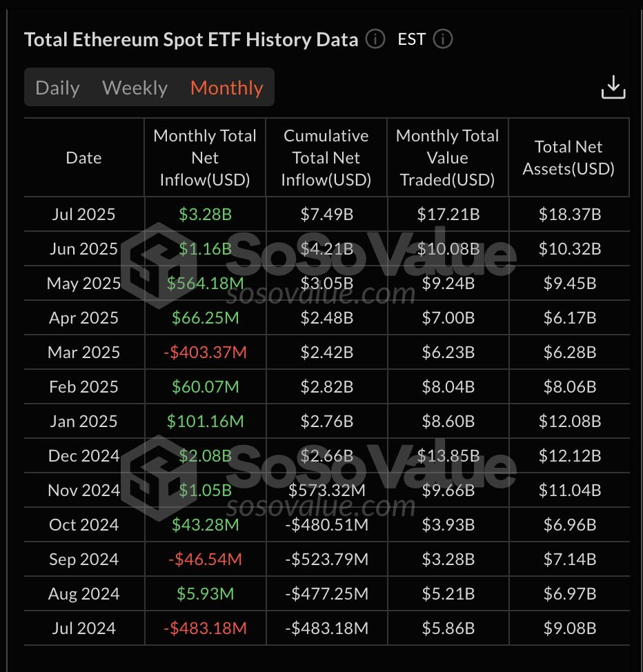Click Cumulative Total Net Inflow header
This screenshot has width=643, height=672.
326,158
